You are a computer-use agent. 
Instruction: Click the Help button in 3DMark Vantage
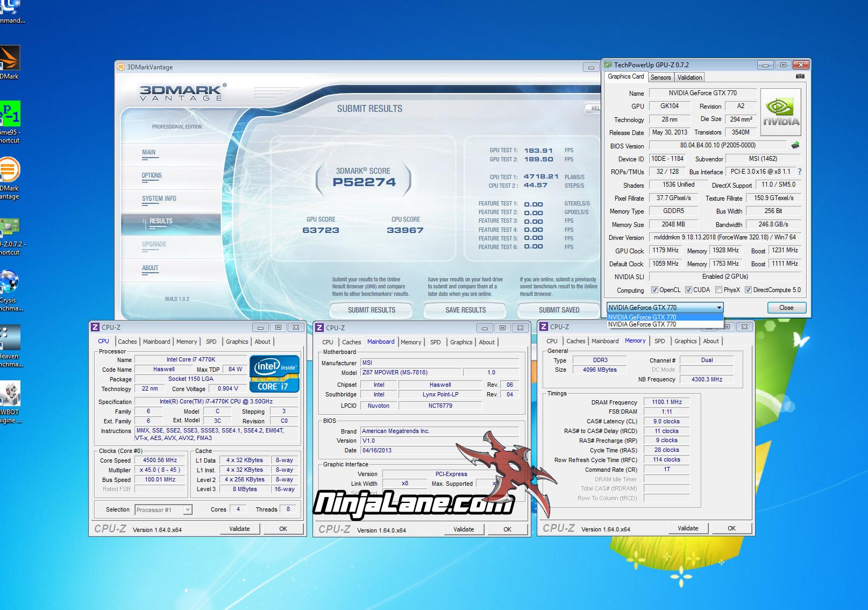click(x=592, y=108)
